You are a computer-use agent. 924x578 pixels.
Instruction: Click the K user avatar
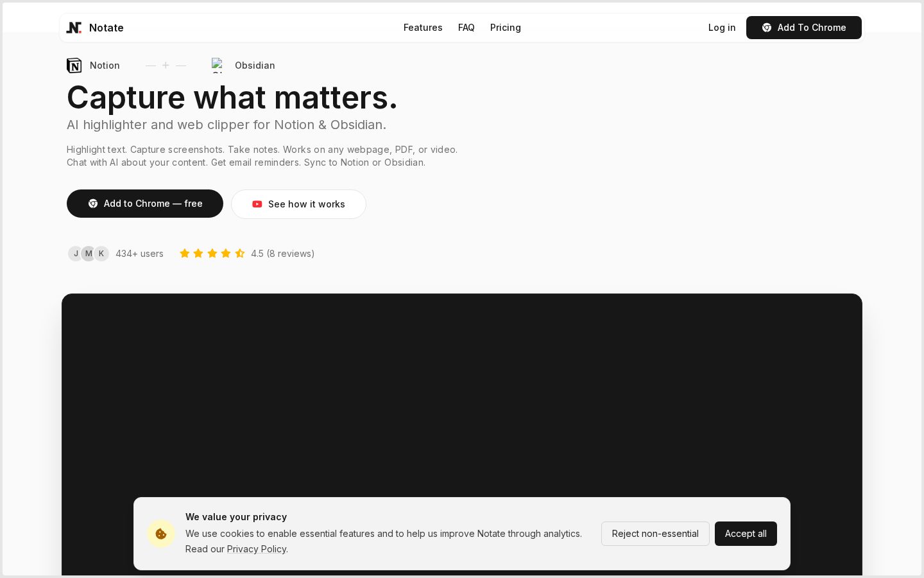pos(101,254)
